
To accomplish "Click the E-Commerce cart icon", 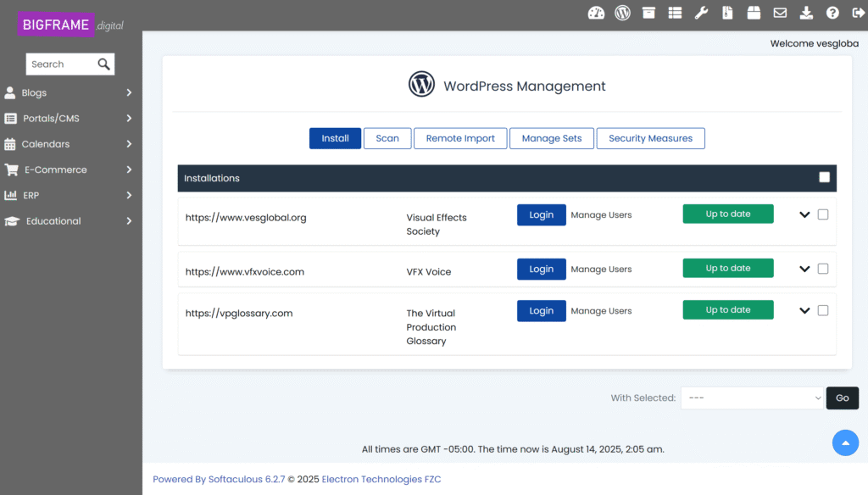I will pyautogui.click(x=11, y=170).
